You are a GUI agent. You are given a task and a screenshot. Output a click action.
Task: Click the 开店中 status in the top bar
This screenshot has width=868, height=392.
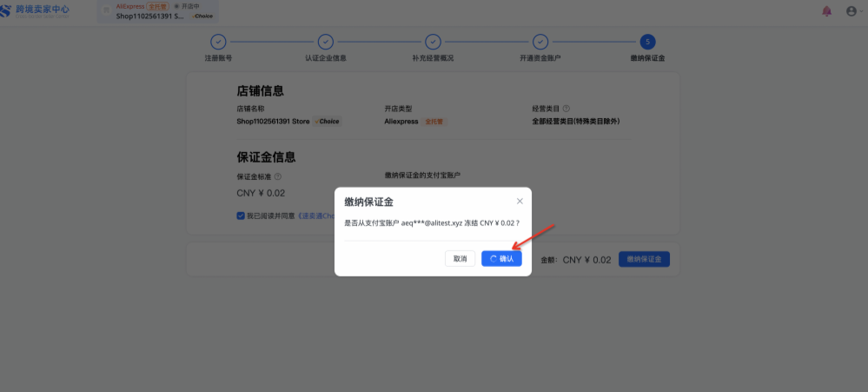pyautogui.click(x=187, y=6)
